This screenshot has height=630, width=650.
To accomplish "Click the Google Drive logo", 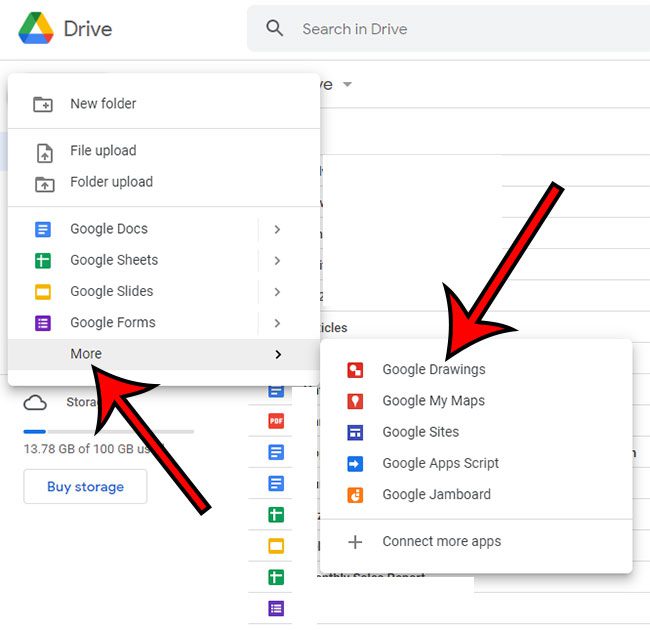I will 36,28.
